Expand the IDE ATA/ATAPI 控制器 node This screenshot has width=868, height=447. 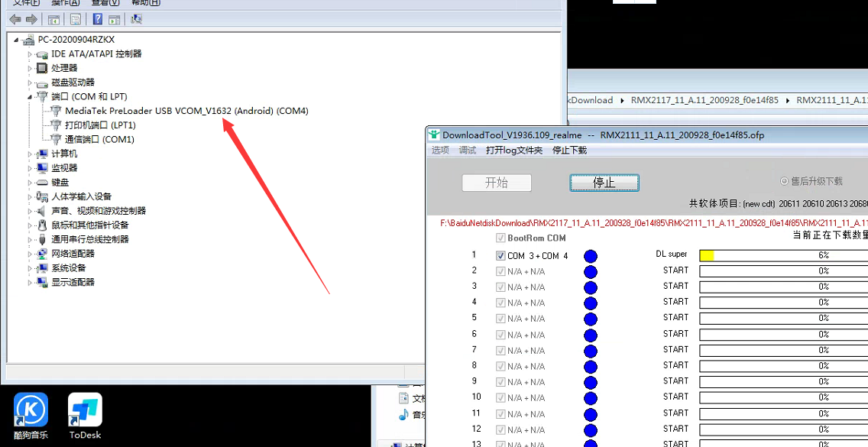30,54
